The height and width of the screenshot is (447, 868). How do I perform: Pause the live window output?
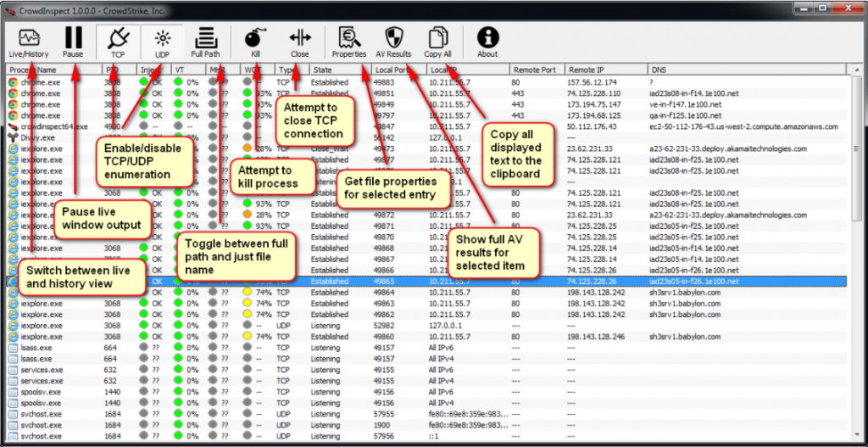(73, 42)
